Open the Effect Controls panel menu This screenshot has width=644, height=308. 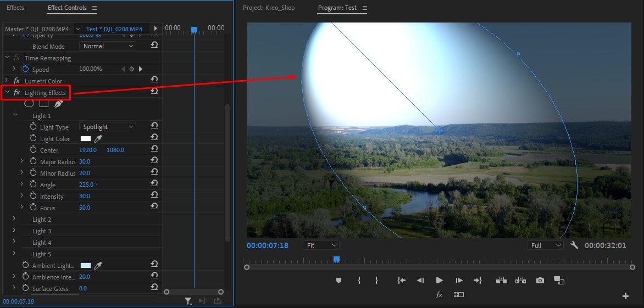95,8
